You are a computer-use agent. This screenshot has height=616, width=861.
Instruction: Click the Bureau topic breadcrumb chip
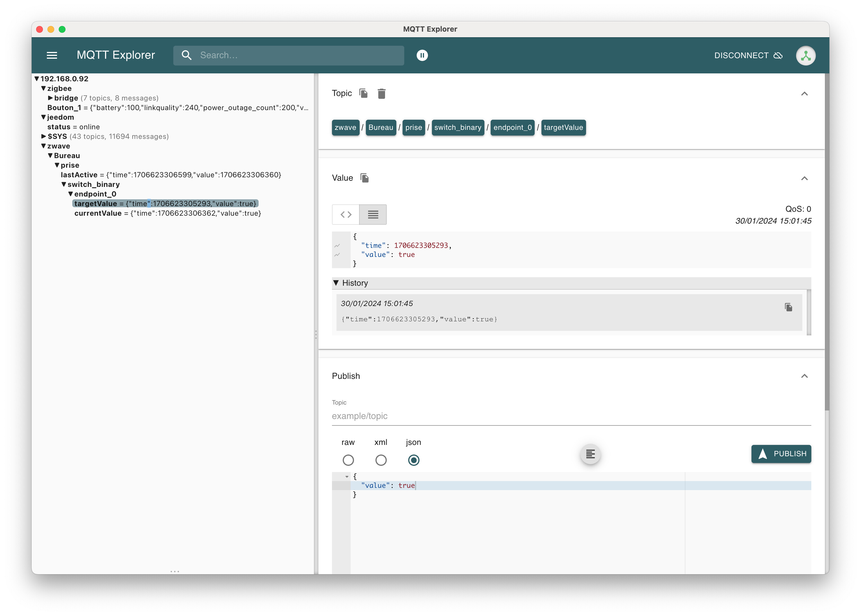[x=381, y=127]
